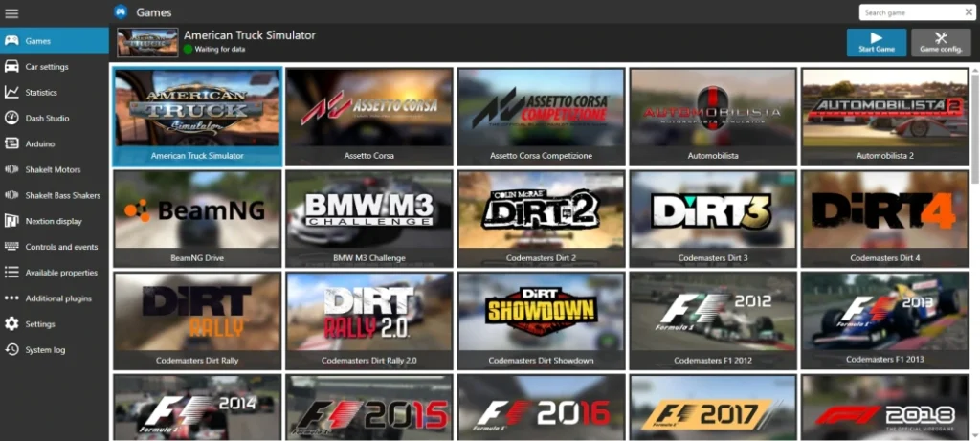Screen dimensions: 980x441
Task: Select the F1 2016 game tile
Action: [x=542, y=408]
